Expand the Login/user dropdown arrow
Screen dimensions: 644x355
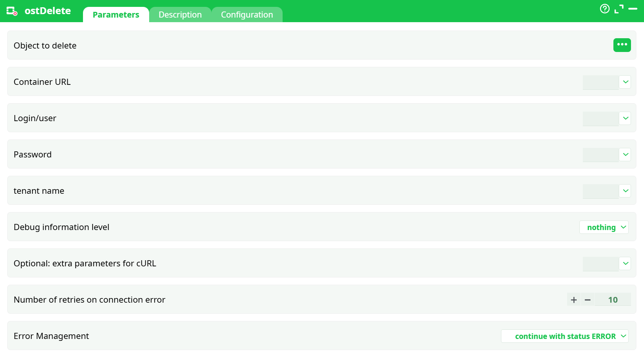coord(625,118)
